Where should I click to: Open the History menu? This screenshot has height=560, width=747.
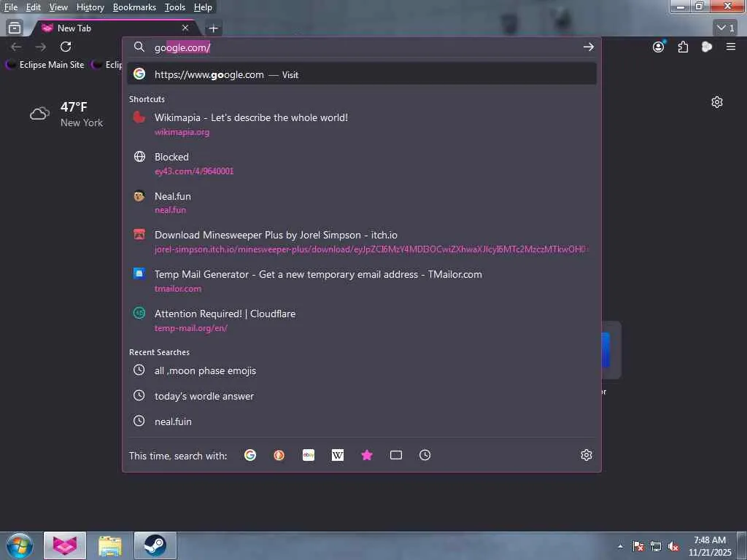click(x=90, y=7)
